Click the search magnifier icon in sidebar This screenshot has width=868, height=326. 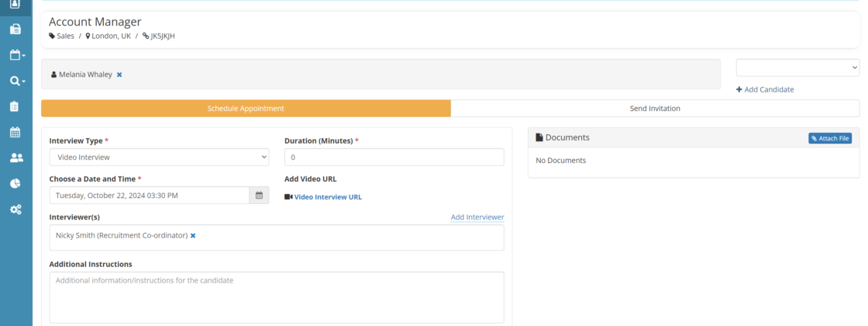pyautogui.click(x=15, y=81)
